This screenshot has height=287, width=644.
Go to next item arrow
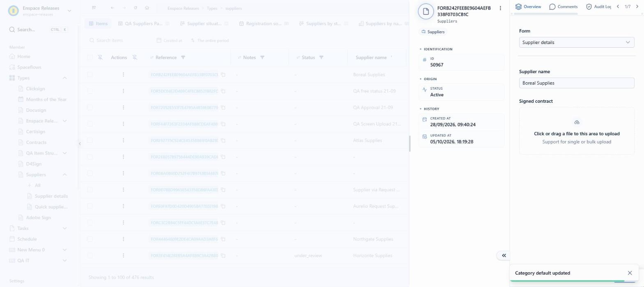pyautogui.click(x=637, y=7)
